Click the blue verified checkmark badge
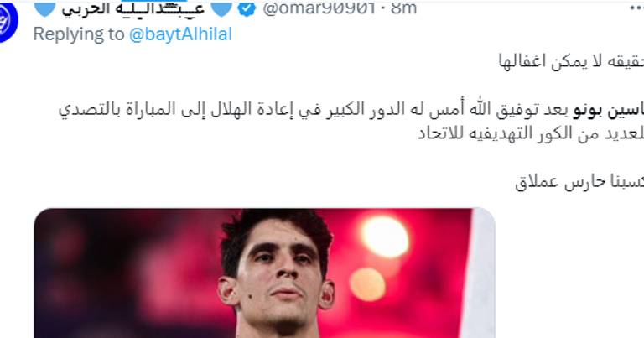This screenshot has height=338, width=644. (x=247, y=8)
